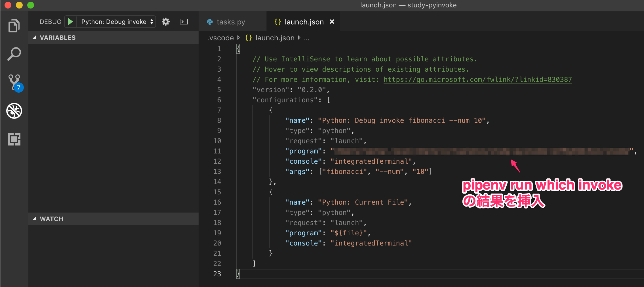
Task: Click the breadcrumb chevron after launch.json
Action: tap(299, 38)
